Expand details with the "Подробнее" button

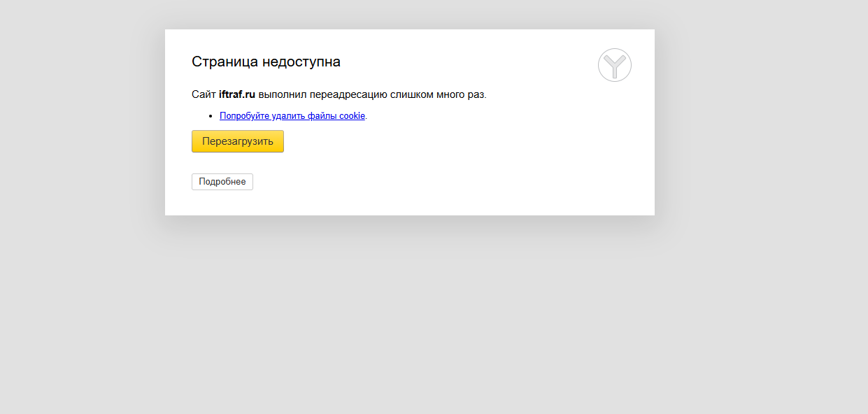(222, 182)
